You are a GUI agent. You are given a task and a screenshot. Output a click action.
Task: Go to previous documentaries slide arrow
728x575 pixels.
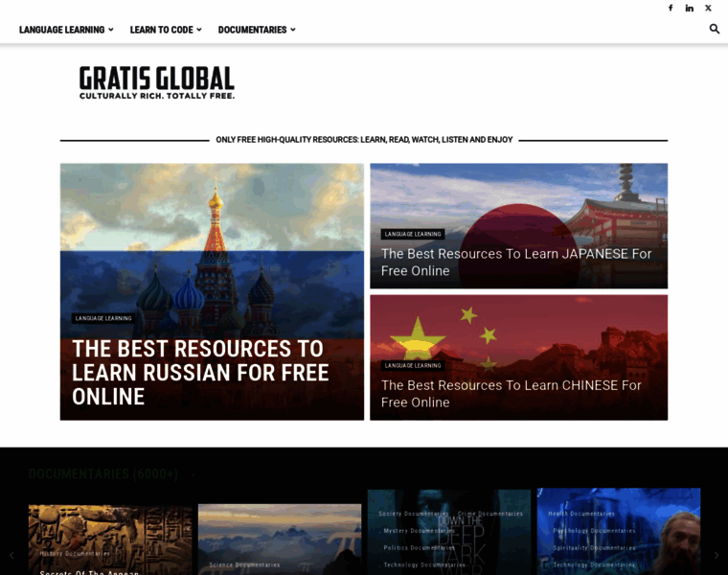11,555
